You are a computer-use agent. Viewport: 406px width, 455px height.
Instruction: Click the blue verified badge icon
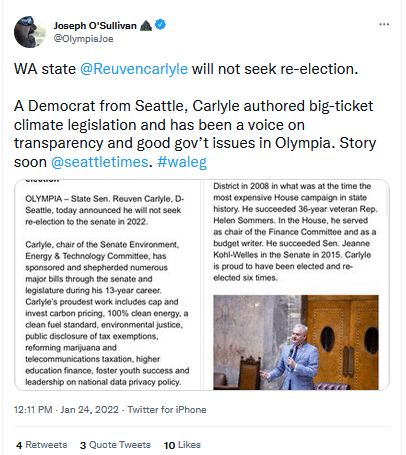[x=161, y=24]
